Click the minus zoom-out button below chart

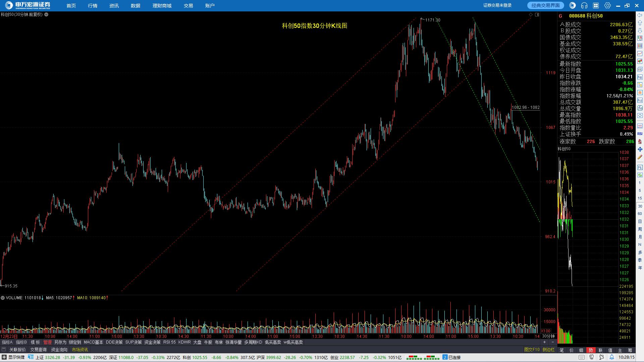[552, 342]
